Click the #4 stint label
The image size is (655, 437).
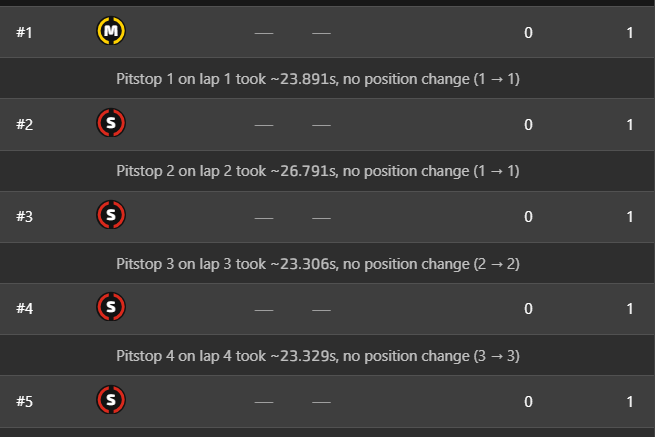click(25, 308)
